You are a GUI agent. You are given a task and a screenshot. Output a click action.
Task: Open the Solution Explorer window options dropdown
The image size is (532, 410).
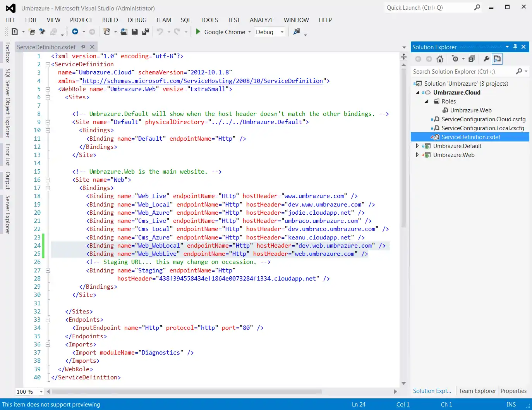pyautogui.click(x=507, y=47)
